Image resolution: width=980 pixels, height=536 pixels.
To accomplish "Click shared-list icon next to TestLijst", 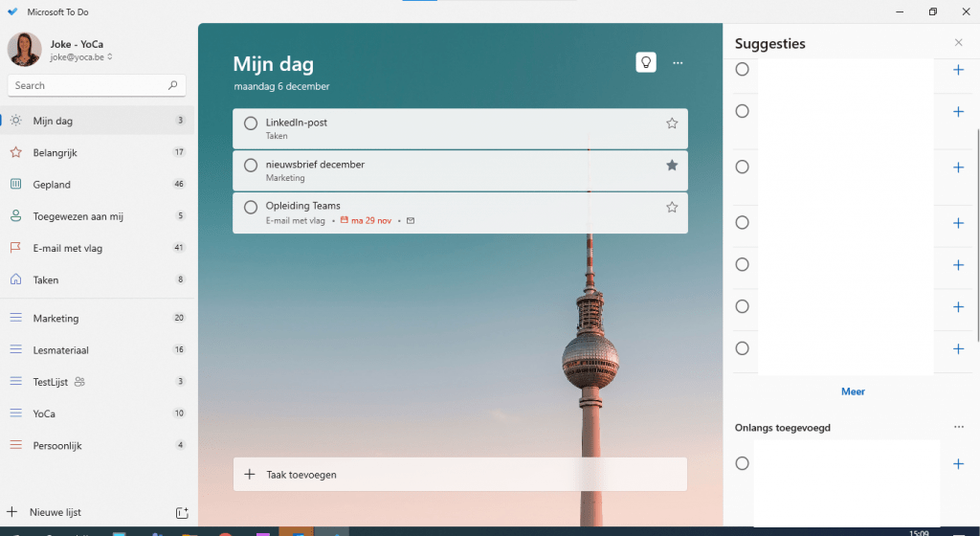I will tap(79, 382).
